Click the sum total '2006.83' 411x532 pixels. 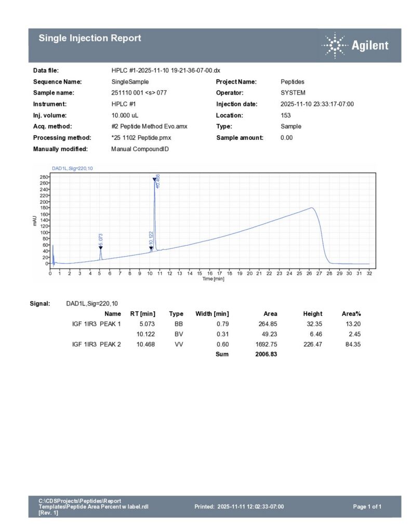pos(266,354)
